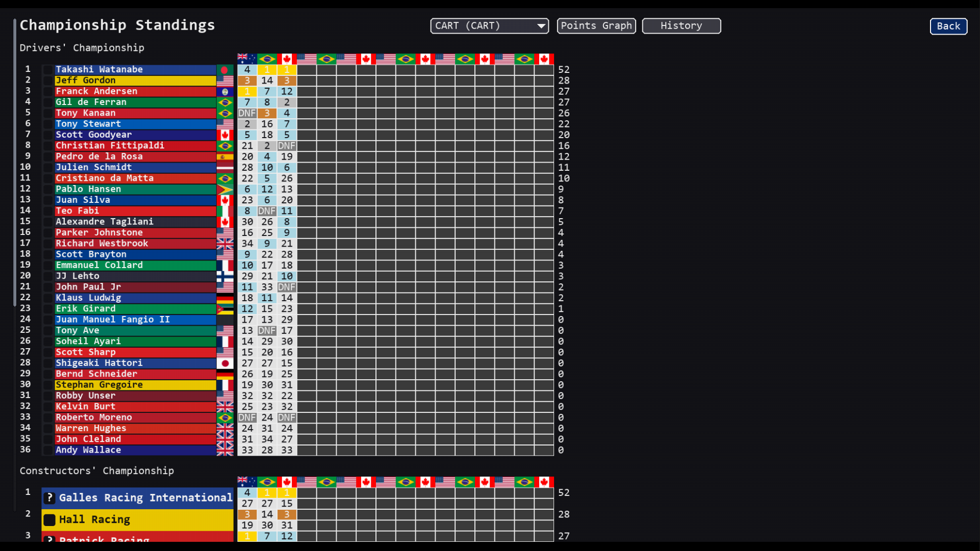Select driver Jeff Gordon
This screenshot has height=551, width=980.
(x=136, y=81)
